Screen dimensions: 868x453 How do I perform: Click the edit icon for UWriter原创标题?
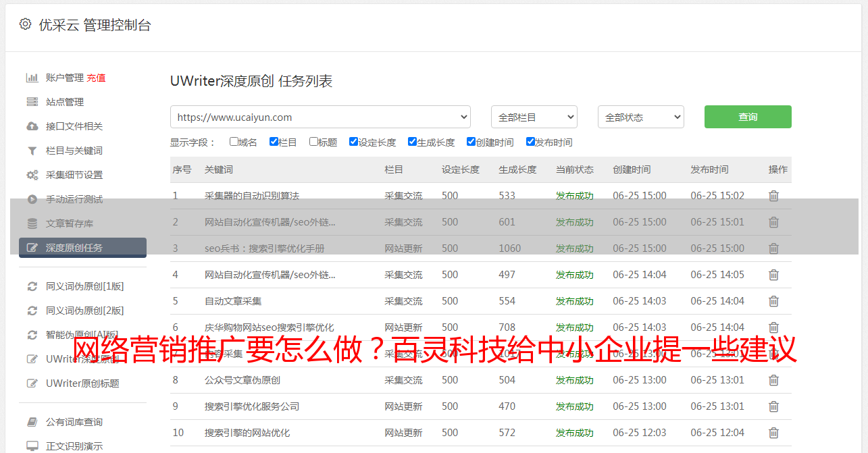pos(32,383)
